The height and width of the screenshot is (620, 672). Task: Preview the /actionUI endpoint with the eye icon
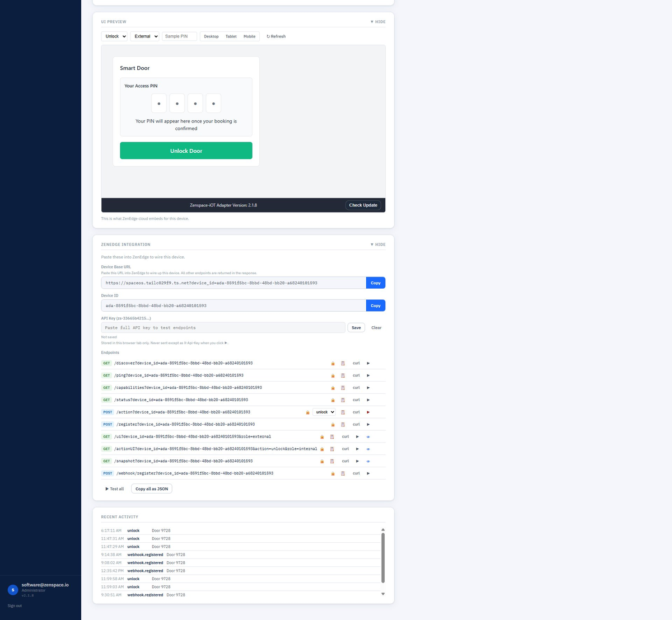368,449
